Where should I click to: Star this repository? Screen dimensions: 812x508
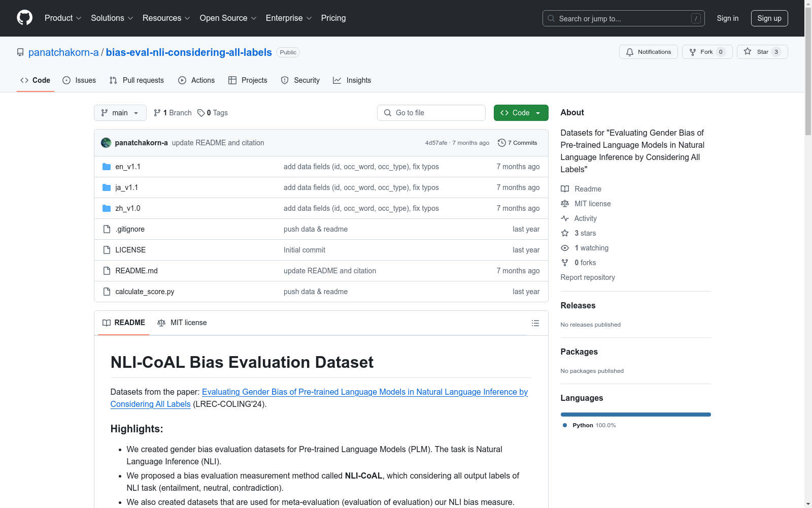click(762, 52)
